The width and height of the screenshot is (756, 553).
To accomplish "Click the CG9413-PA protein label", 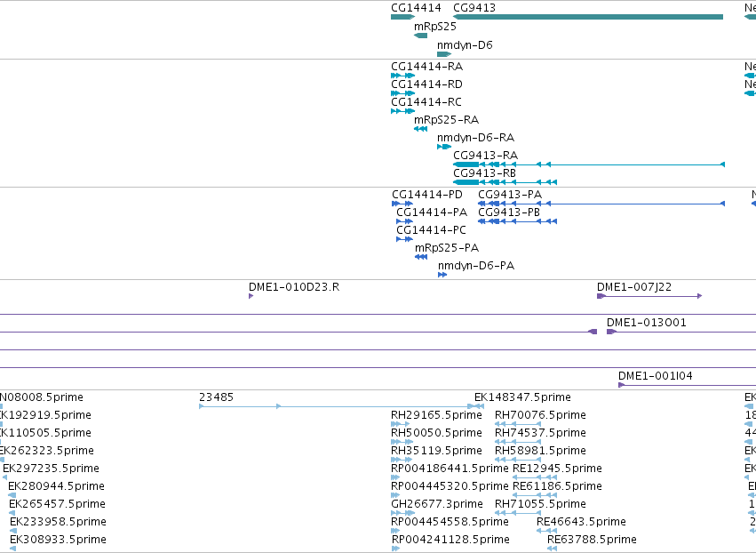I will (x=510, y=195).
